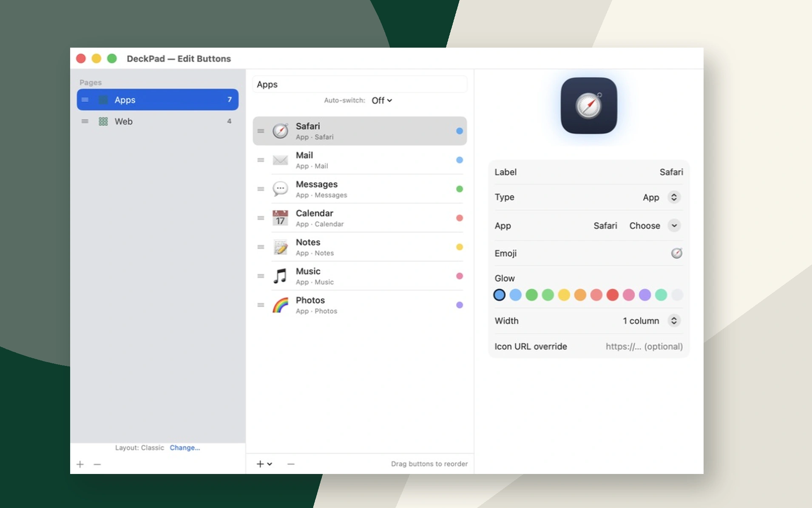Pick the purple glow swatch
Viewport: 812px width, 508px height.
click(x=644, y=295)
